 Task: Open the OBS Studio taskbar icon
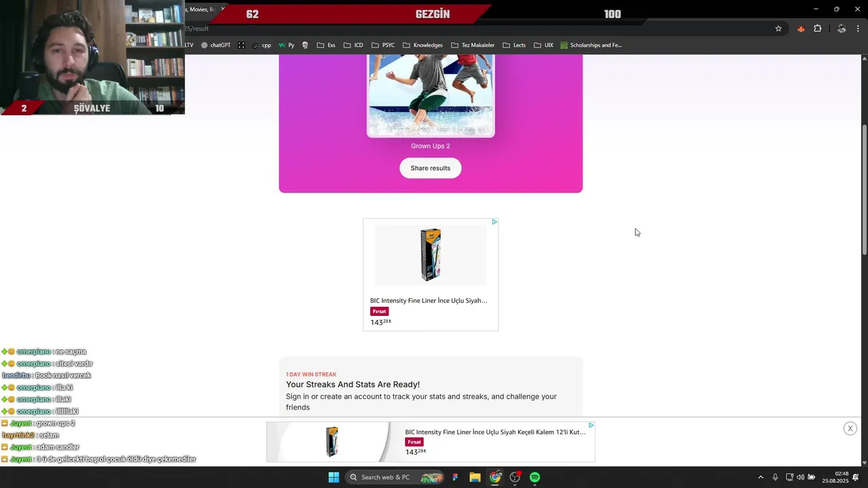point(515,477)
